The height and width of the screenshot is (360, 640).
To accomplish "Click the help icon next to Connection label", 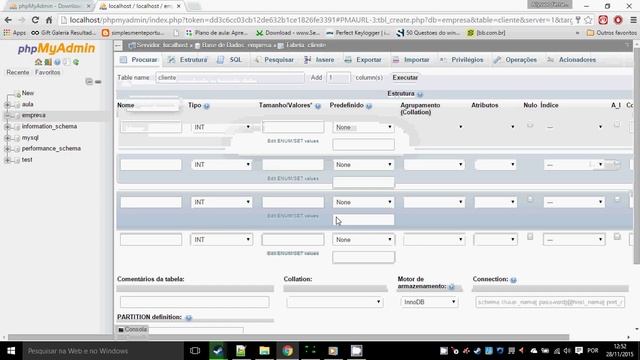I will [x=513, y=280].
